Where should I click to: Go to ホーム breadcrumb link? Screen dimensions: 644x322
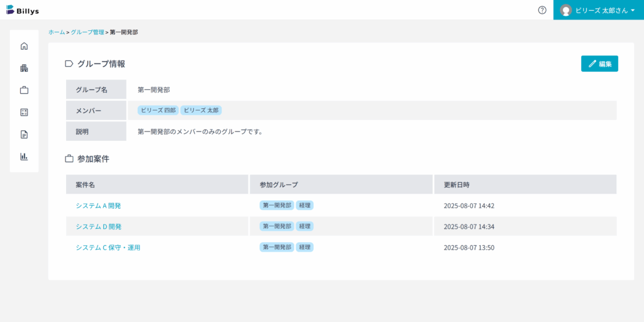tap(57, 32)
